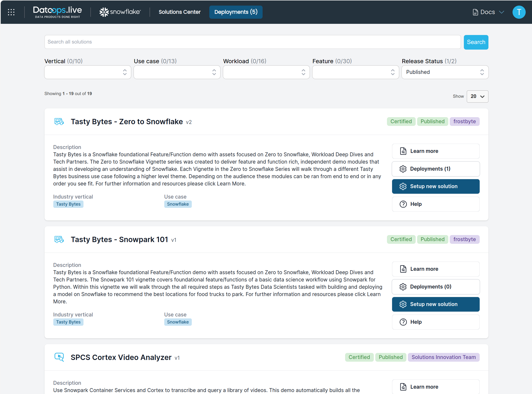Click the Snowflake logo in header
Screen dimensions: 532x394
pyautogui.click(x=120, y=12)
